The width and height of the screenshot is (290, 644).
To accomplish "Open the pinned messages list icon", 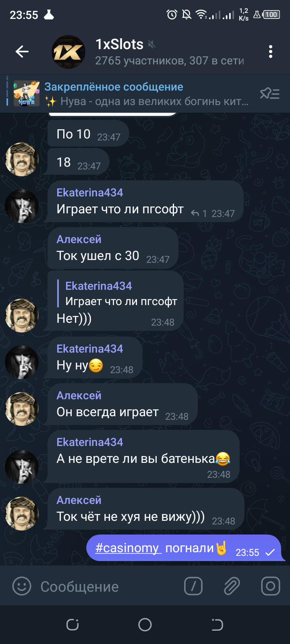I will pyautogui.click(x=269, y=94).
